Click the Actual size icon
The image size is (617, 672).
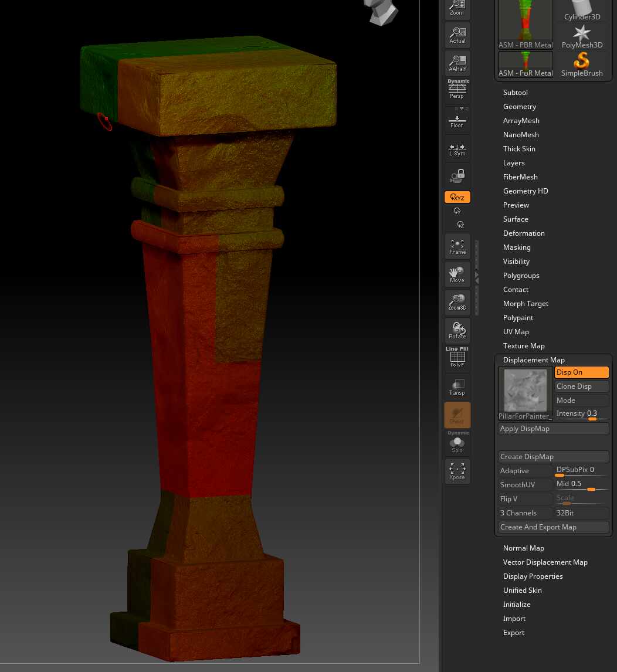pos(457,35)
